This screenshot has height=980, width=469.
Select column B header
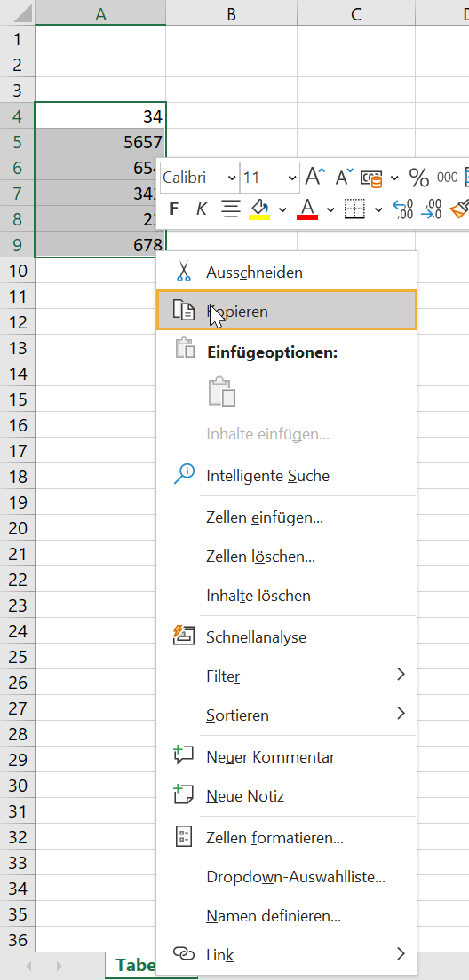pos(231,13)
